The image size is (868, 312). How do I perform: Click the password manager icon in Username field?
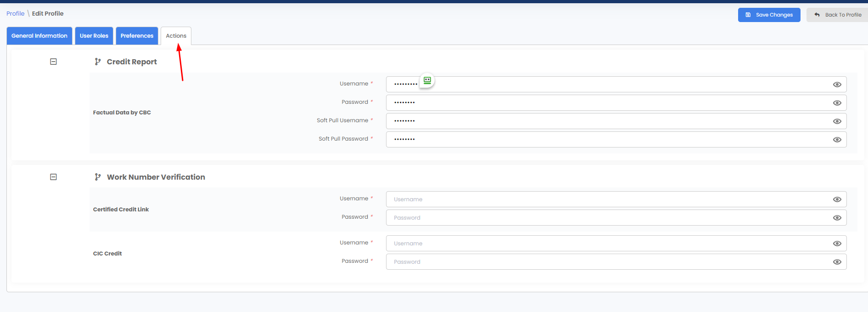(x=427, y=80)
